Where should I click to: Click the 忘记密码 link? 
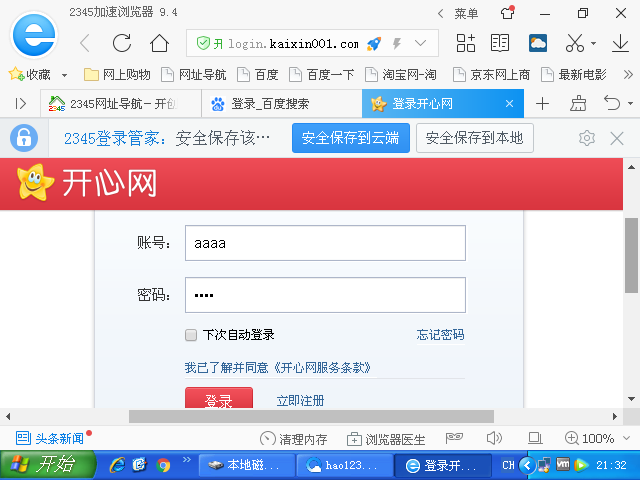coord(440,335)
